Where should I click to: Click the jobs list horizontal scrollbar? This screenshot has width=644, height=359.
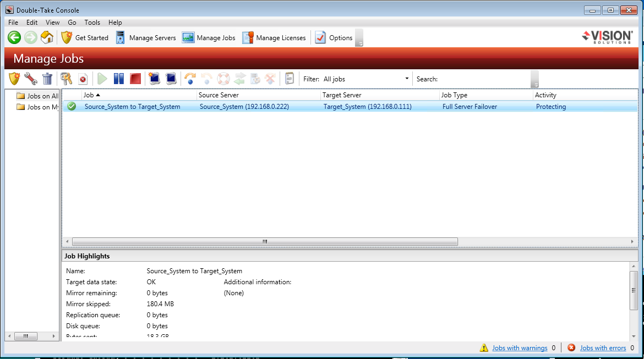(x=264, y=241)
